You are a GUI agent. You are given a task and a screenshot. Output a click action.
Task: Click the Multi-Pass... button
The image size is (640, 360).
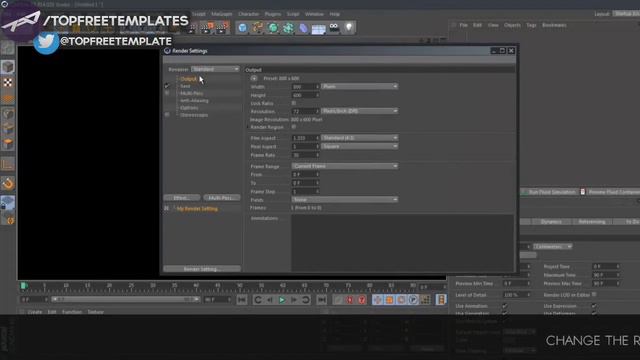point(221,198)
